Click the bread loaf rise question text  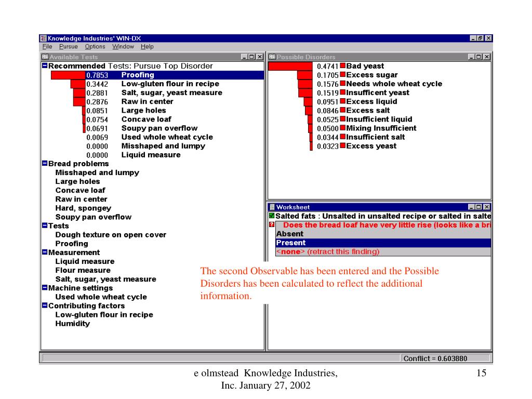tap(387, 225)
